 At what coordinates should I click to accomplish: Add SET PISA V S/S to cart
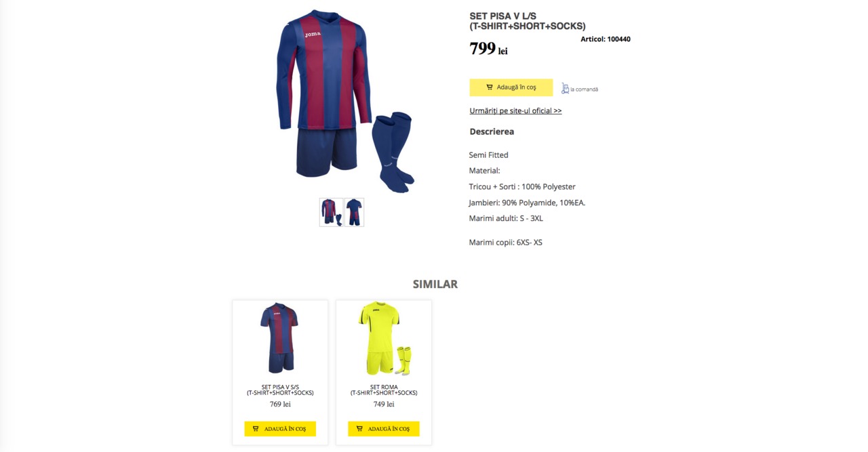click(280, 429)
